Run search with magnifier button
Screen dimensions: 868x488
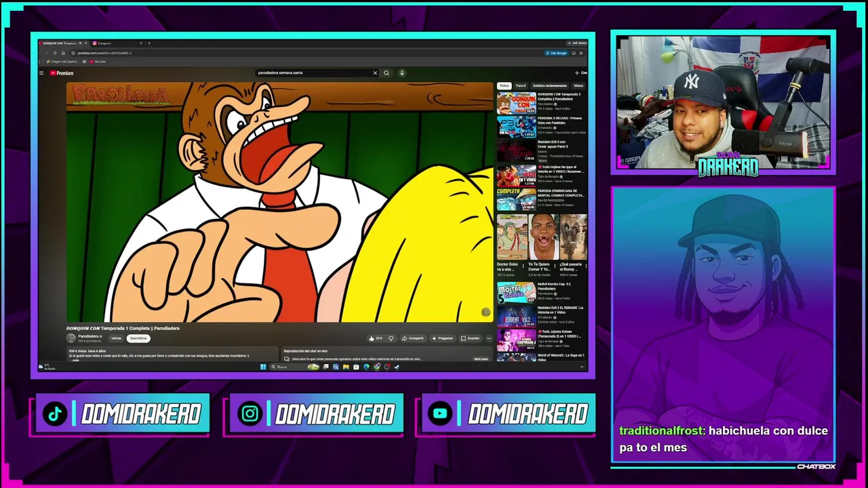(387, 73)
